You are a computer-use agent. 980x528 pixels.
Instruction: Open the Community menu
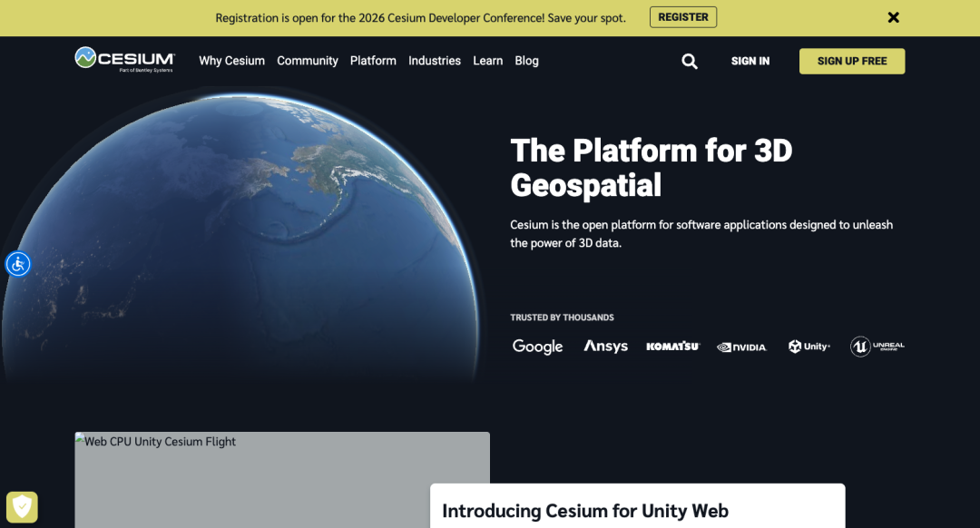(x=308, y=61)
